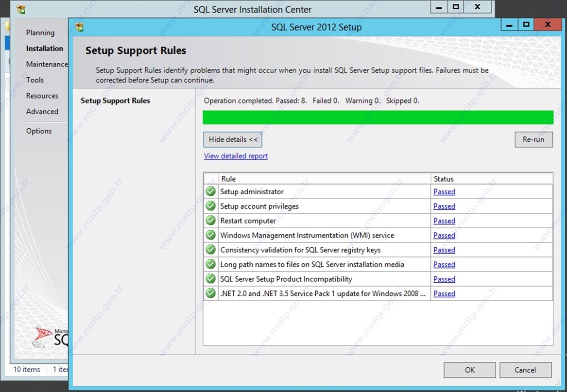Click .NET 2.0 and .NET 3.5 Service Pack rule
Viewport: 567px width, 392px height.
click(x=323, y=294)
